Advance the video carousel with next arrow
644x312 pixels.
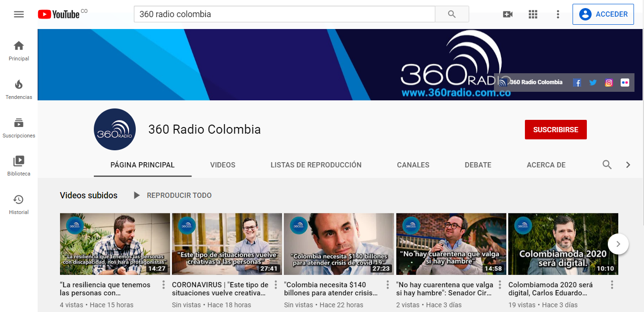(618, 244)
